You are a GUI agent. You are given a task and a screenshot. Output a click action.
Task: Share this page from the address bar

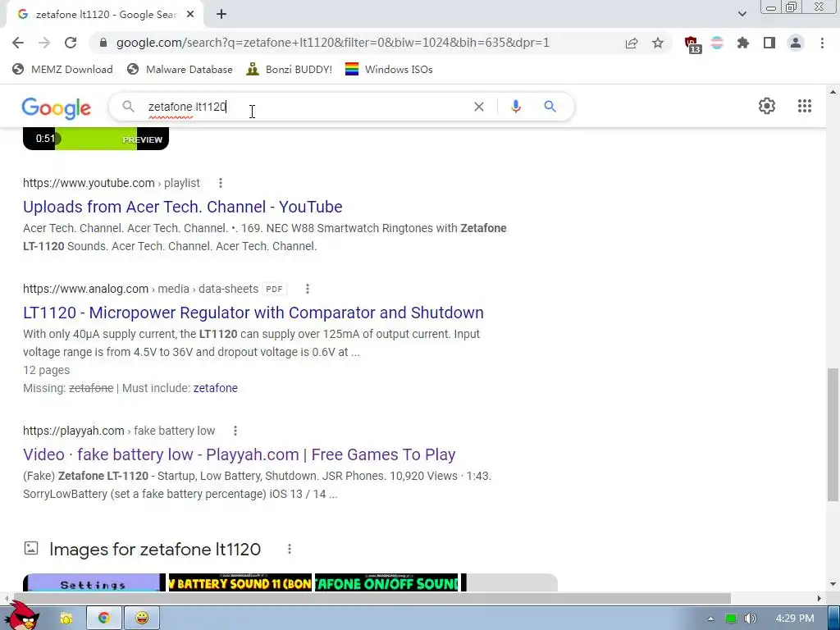coord(632,43)
